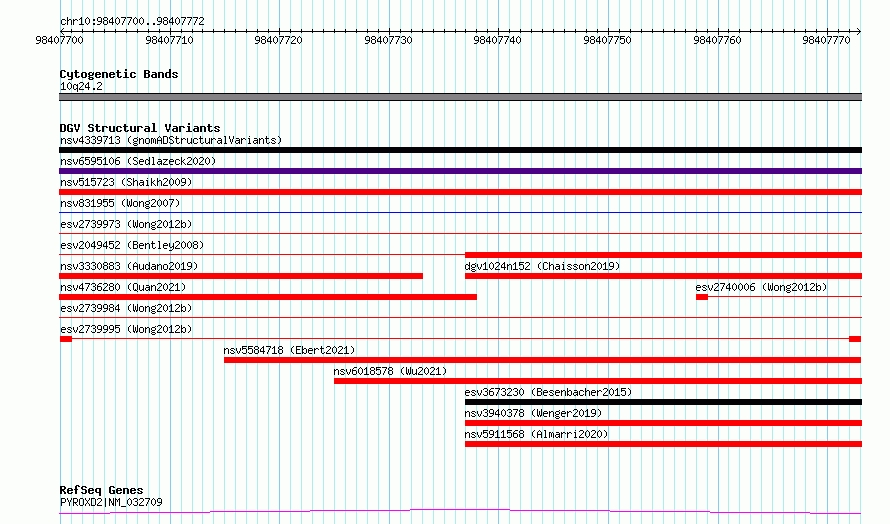890x524 pixels.
Task: Click ruler position 98407730
Action: click(x=388, y=40)
